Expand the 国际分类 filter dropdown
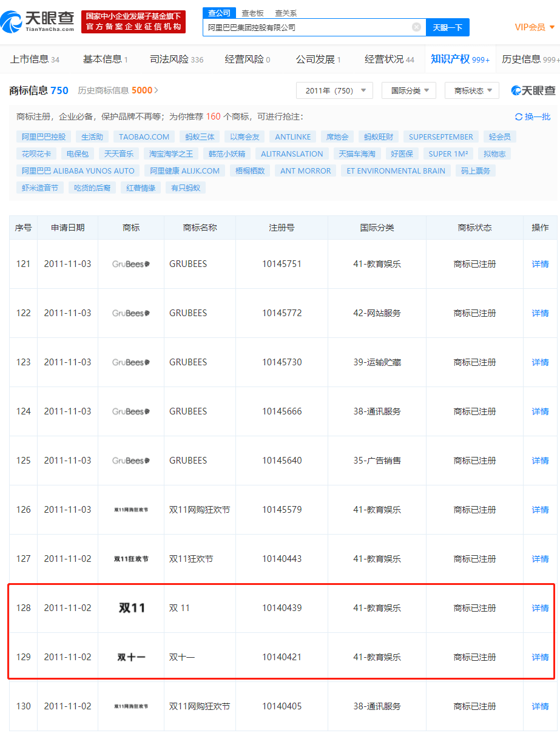The width and height of the screenshot is (560, 733). pyautogui.click(x=410, y=90)
